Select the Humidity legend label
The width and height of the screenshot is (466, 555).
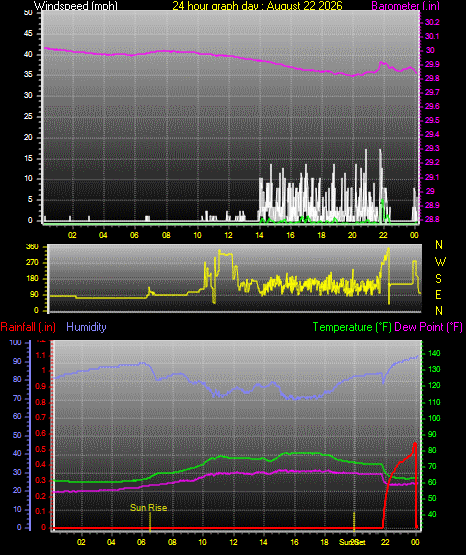pos(86,327)
